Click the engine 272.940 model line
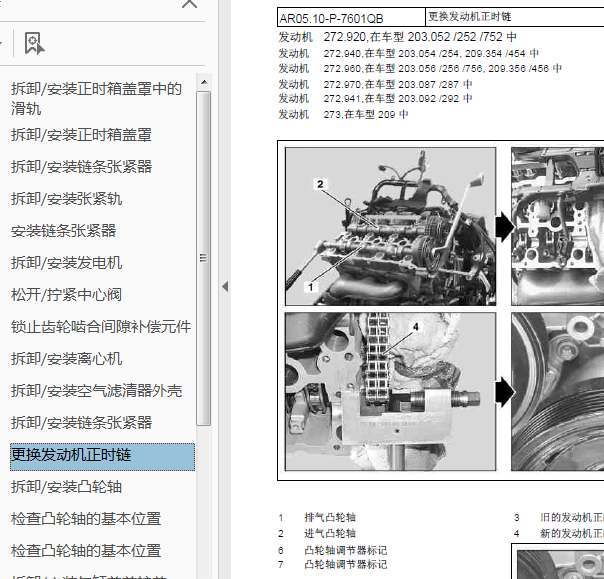This screenshot has height=579, width=604. point(409,53)
